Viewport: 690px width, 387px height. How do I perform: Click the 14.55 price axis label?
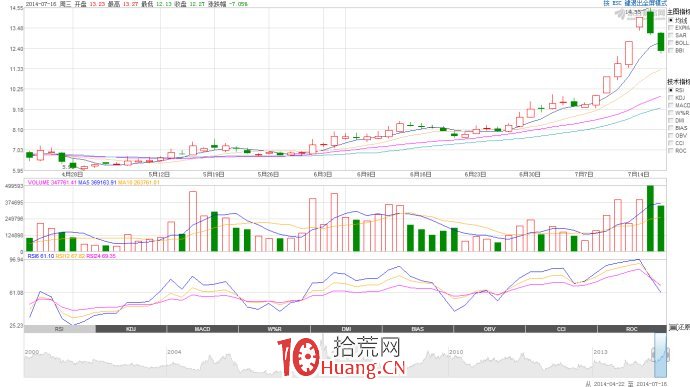click(x=16, y=8)
